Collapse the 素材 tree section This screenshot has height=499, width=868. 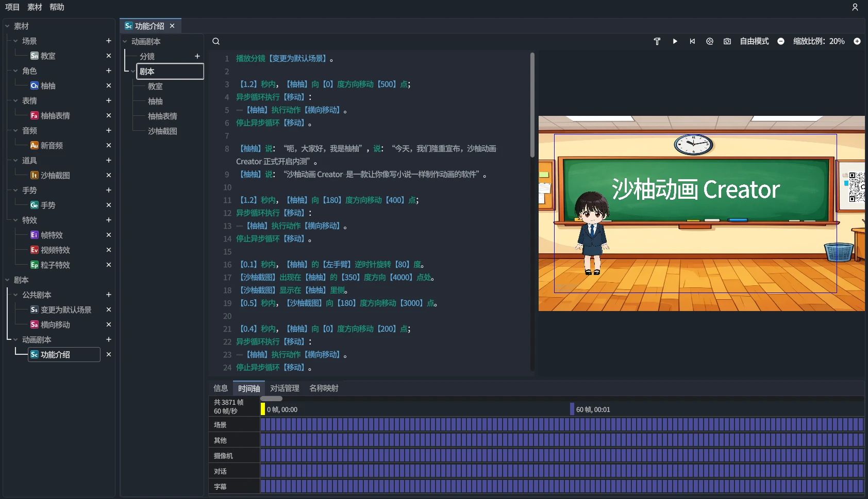tap(7, 26)
